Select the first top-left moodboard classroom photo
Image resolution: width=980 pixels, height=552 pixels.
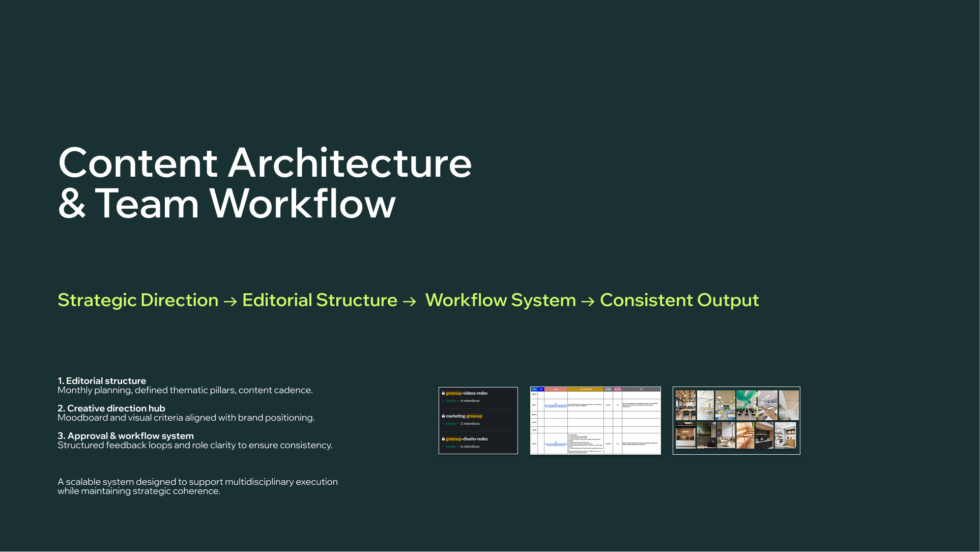tap(685, 405)
